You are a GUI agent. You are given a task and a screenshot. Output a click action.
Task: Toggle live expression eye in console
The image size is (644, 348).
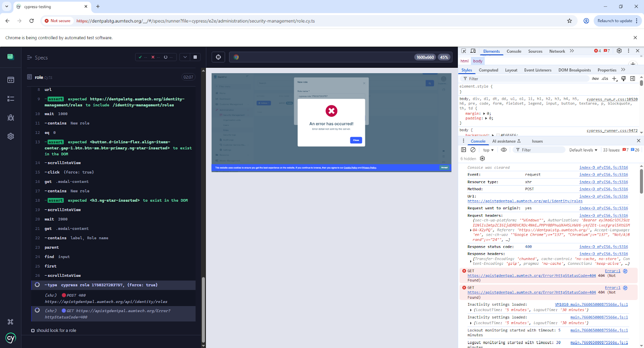[x=504, y=150]
